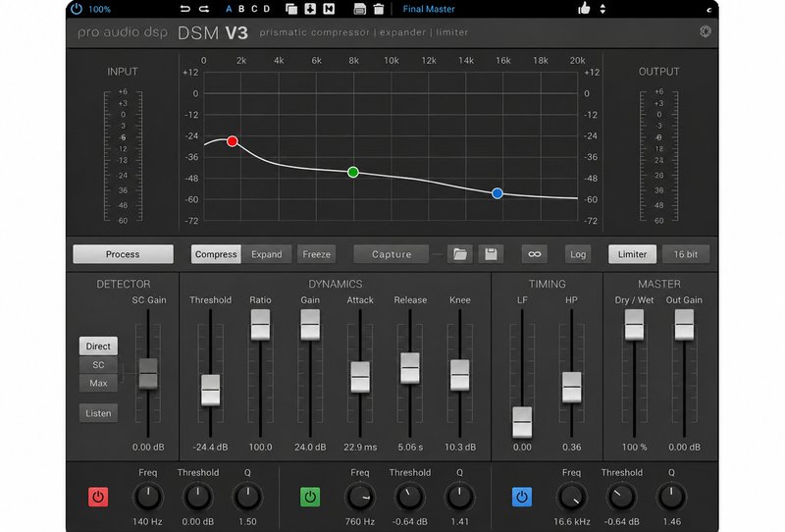785x532 pixels.
Task: Open the settings gear icon in header
Action: [705, 31]
